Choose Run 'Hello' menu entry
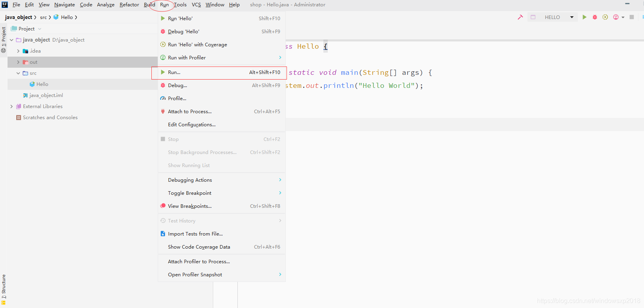Image resolution: width=644 pixels, height=308 pixels. (222, 19)
